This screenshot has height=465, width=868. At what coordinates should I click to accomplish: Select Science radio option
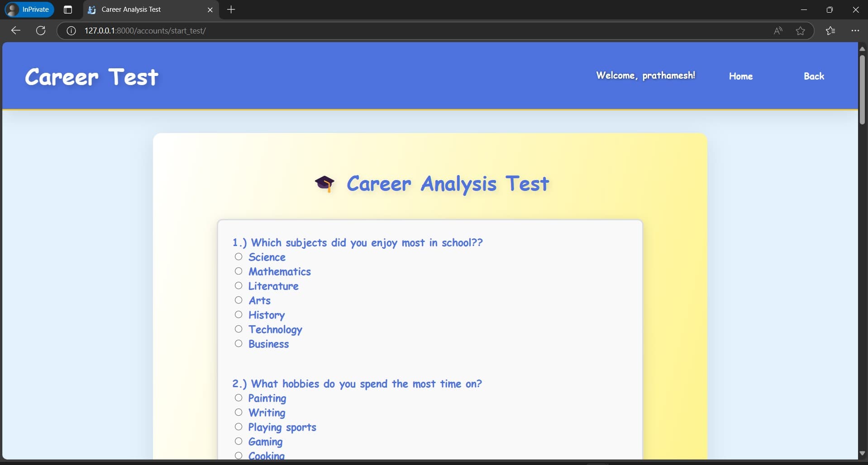coord(238,257)
